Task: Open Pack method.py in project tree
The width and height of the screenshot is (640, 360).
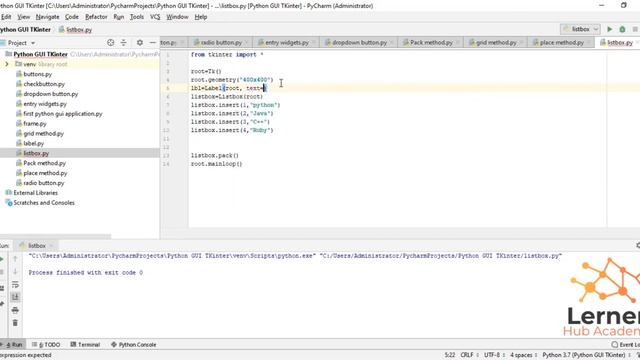Action: tap(44, 163)
